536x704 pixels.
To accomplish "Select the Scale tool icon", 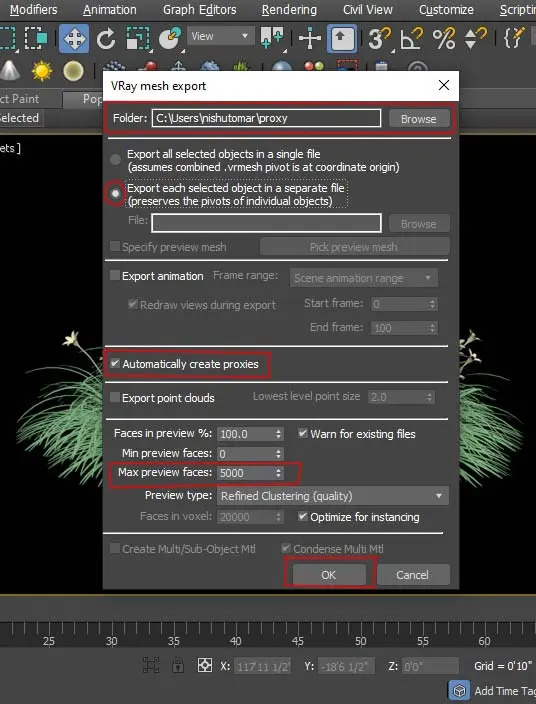I will tap(138, 39).
